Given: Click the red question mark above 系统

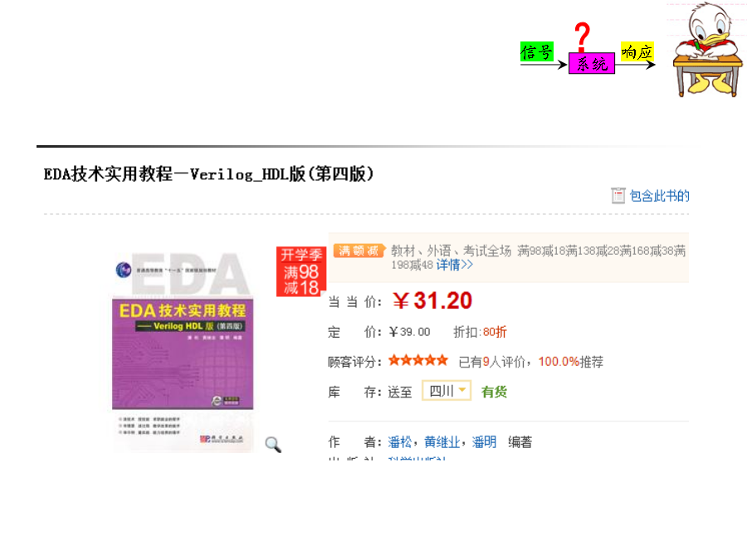Looking at the screenshot, I should tap(582, 37).
